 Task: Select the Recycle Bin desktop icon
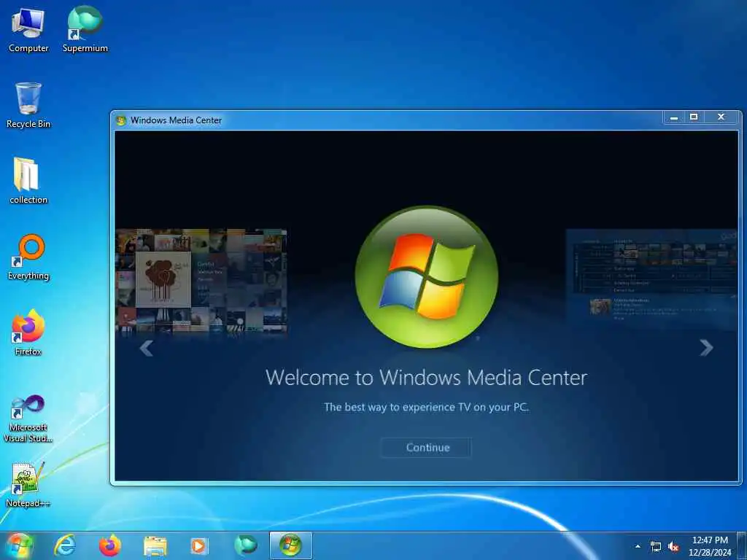click(x=28, y=105)
